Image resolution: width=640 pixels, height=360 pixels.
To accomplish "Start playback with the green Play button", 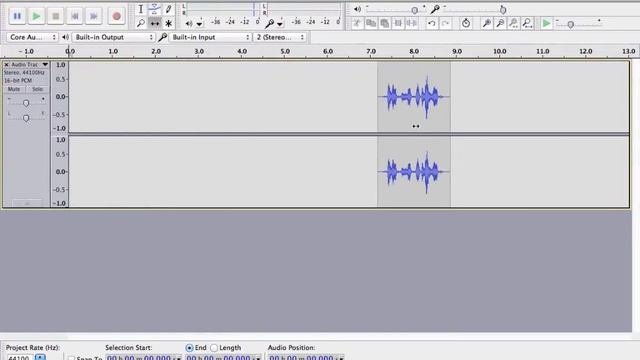I will point(36,16).
